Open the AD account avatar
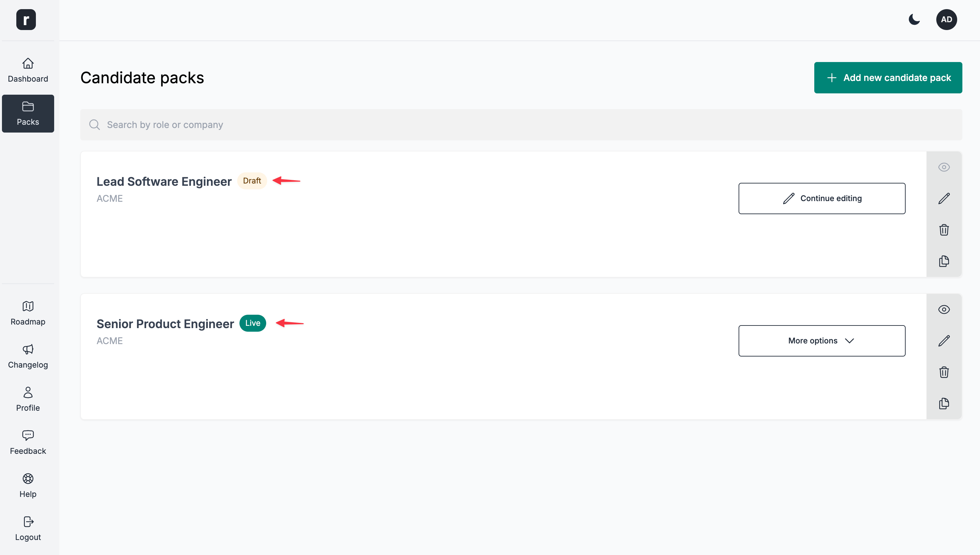Screen dimensions: 980x555 (947, 20)
